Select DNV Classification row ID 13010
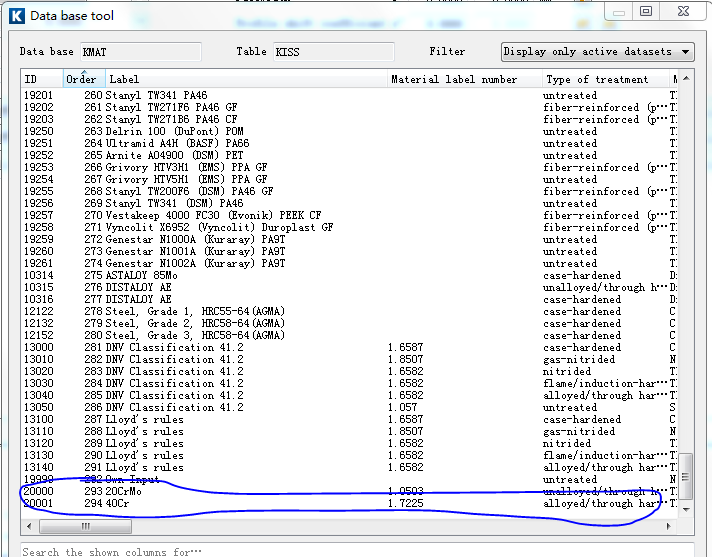The width and height of the screenshot is (712, 557). [350, 359]
